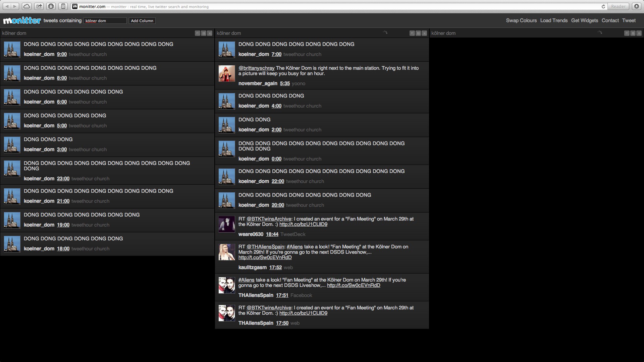Click the Safari back arrow
The height and width of the screenshot is (362, 644).
[x=7, y=6]
